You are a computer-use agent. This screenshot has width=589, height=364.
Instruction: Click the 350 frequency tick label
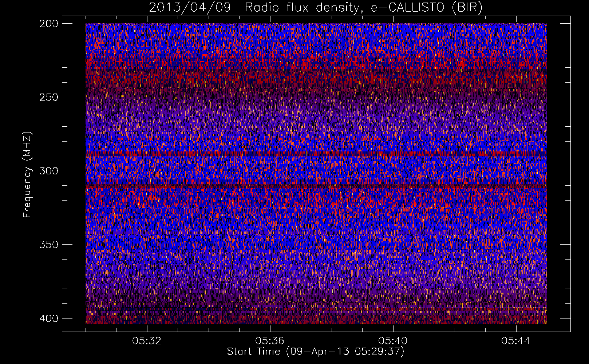(x=48, y=244)
